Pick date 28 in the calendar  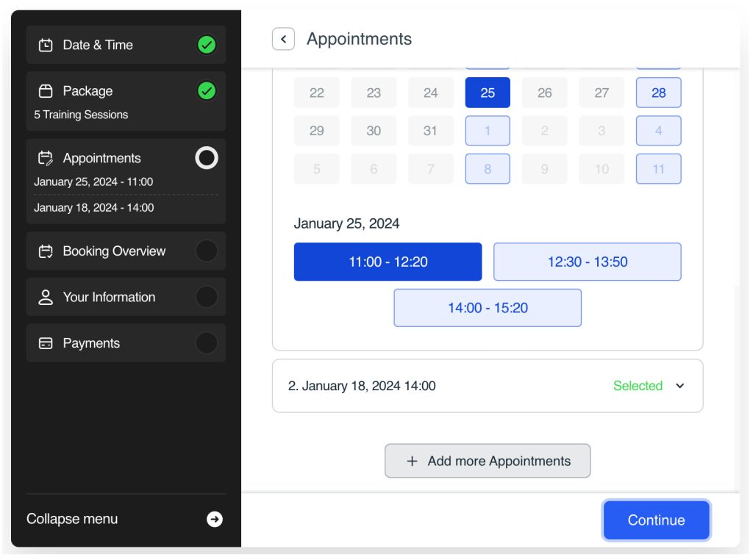click(658, 93)
